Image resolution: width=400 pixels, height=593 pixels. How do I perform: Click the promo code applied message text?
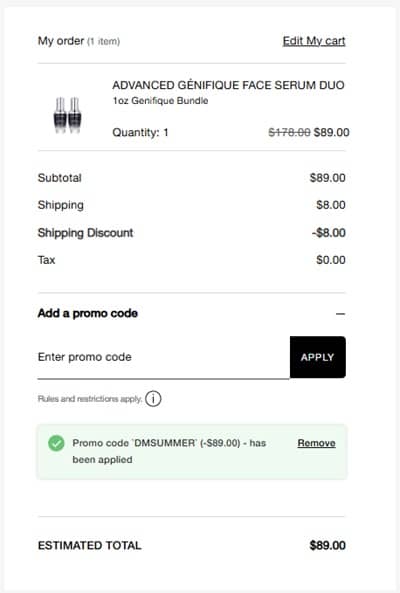point(169,451)
